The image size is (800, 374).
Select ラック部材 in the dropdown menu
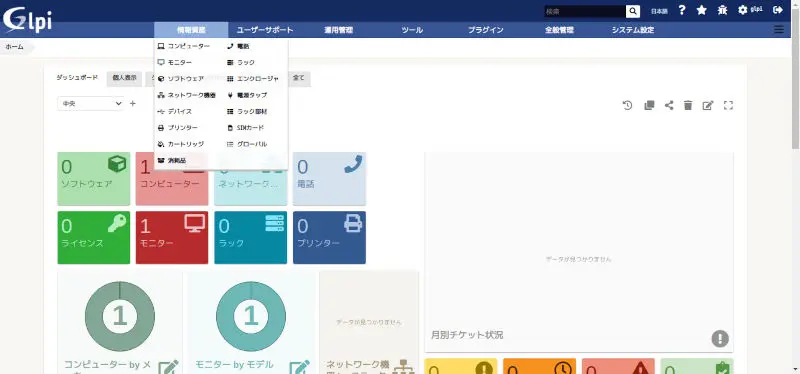tap(246, 111)
